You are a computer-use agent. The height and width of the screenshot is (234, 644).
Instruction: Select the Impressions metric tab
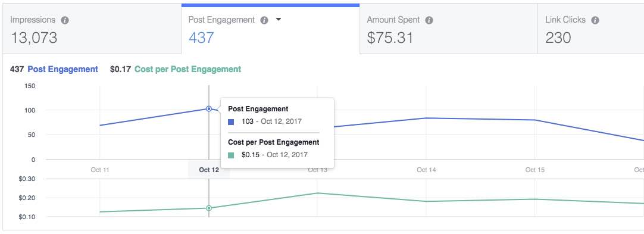point(92,29)
